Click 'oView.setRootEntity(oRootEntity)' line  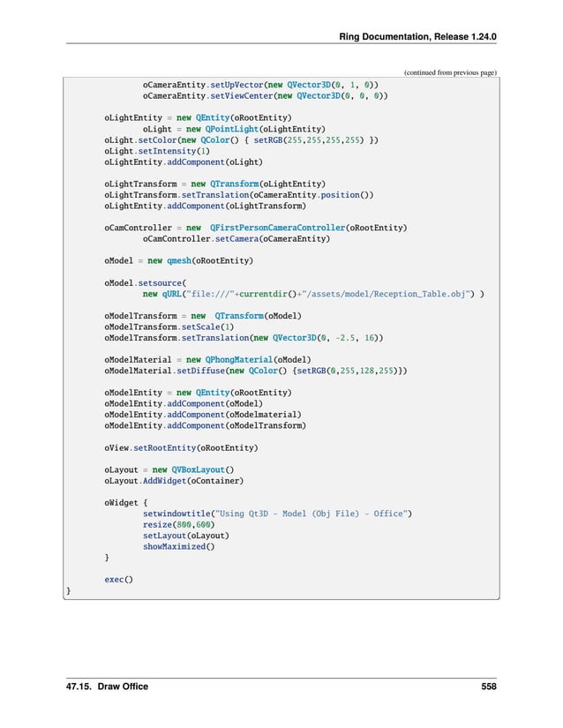point(181,448)
